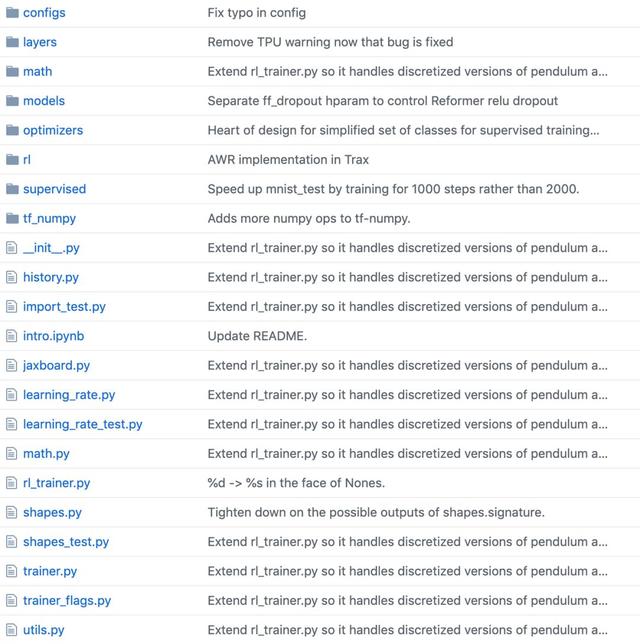Open learning_rate_test.py file
Viewport: 640px width, 644px height.
[82, 425]
